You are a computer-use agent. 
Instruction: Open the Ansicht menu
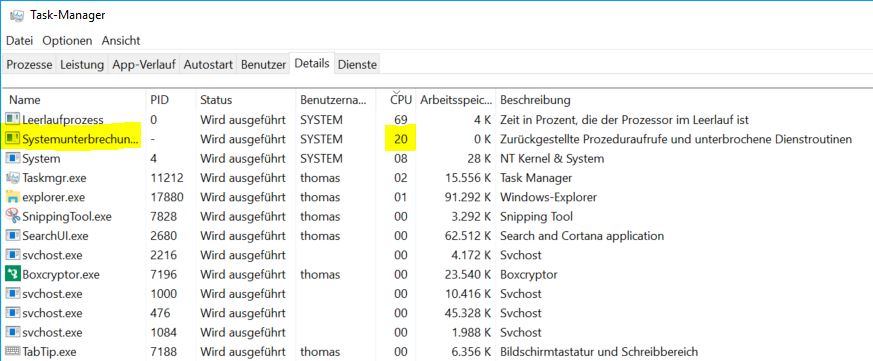(x=121, y=41)
